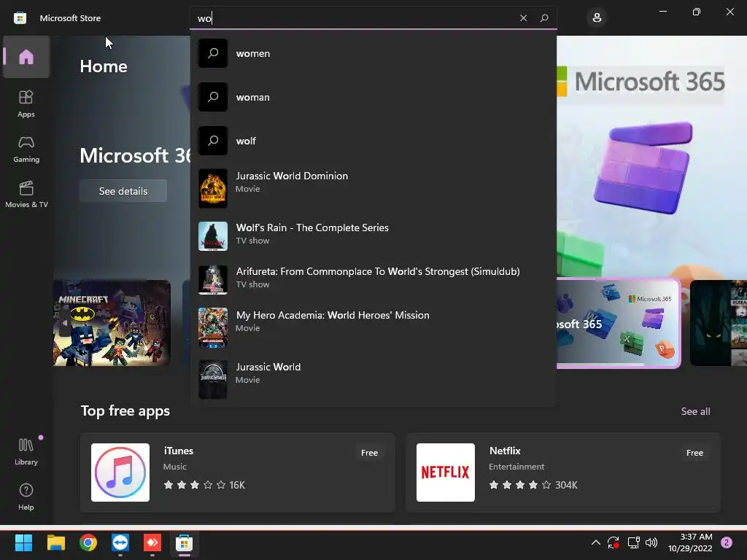Click the Top free apps heading
Screen dimensions: 747x560
(125, 411)
